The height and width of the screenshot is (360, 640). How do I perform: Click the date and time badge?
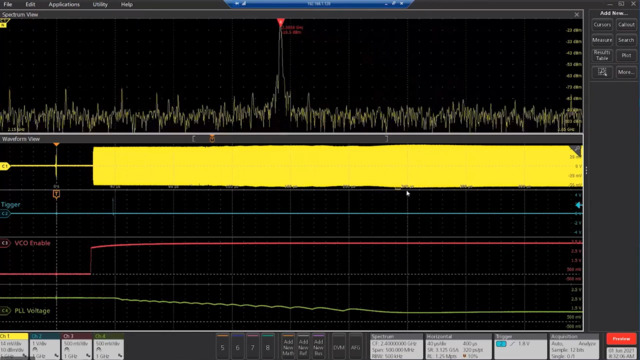[x=621, y=353]
